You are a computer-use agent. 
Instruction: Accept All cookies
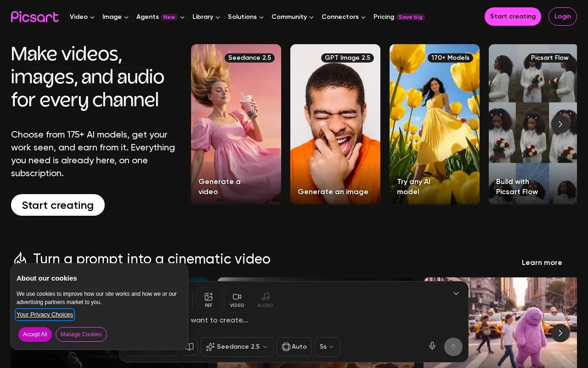pyautogui.click(x=35, y=334)
